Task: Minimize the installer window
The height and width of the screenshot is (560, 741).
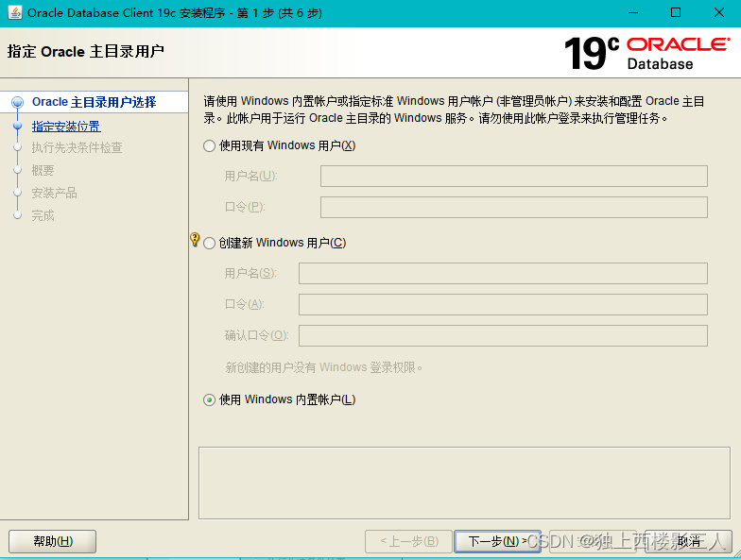Action: click(x=633, y=13)
